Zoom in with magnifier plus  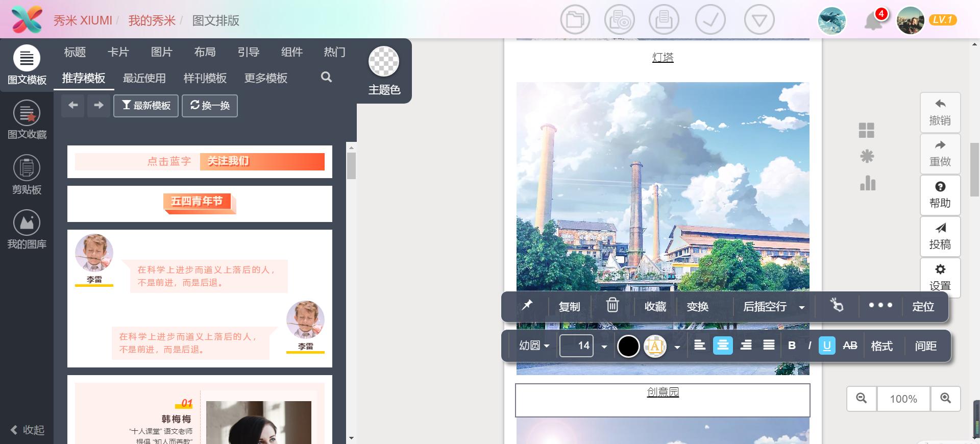point(945,399)
